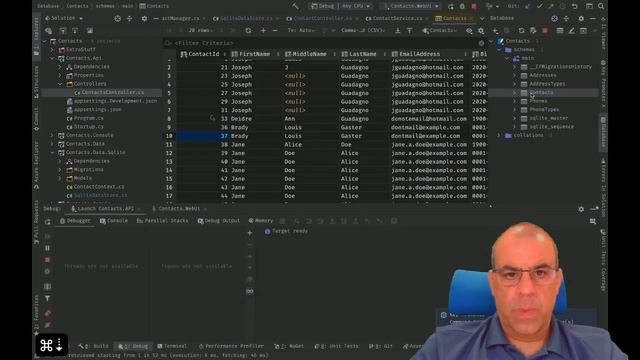Select the Contacts.WebUI debug session tab
Screen dimensions: 640x360
click(179, 209)
